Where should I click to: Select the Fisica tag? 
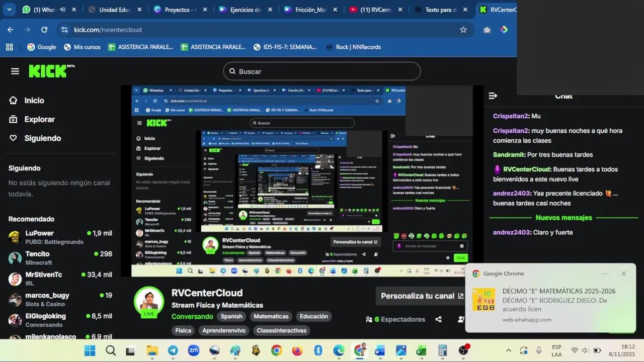pos(183,330)
